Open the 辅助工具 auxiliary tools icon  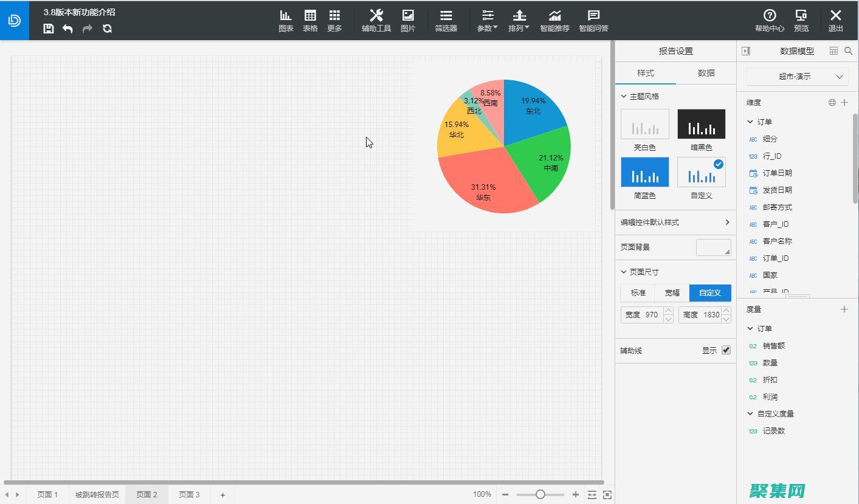point(376,20)
